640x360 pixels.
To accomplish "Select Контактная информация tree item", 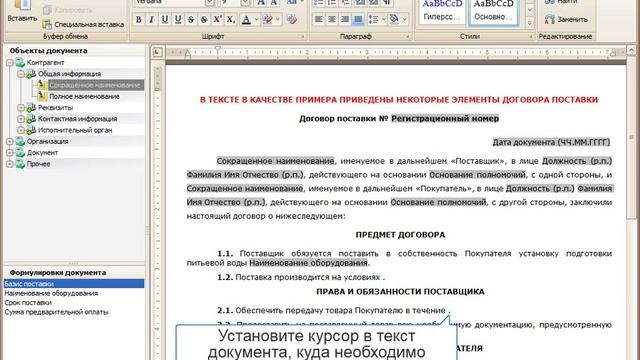I will coord(78,119).
